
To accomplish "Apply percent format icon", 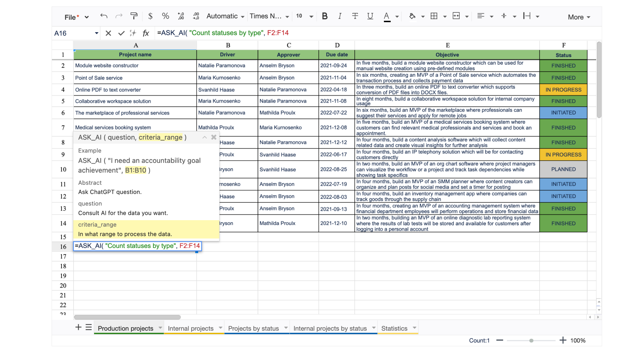I will click(x=165, y=16).
